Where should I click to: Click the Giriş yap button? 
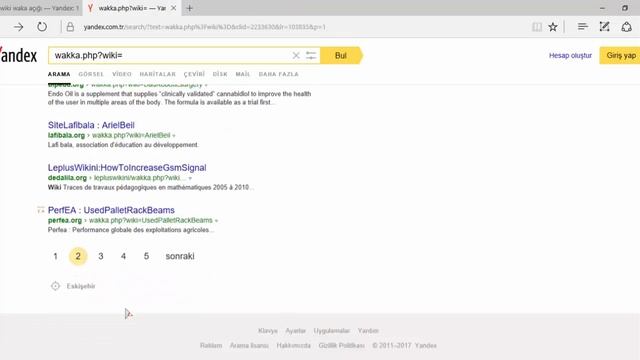point(620,56)
